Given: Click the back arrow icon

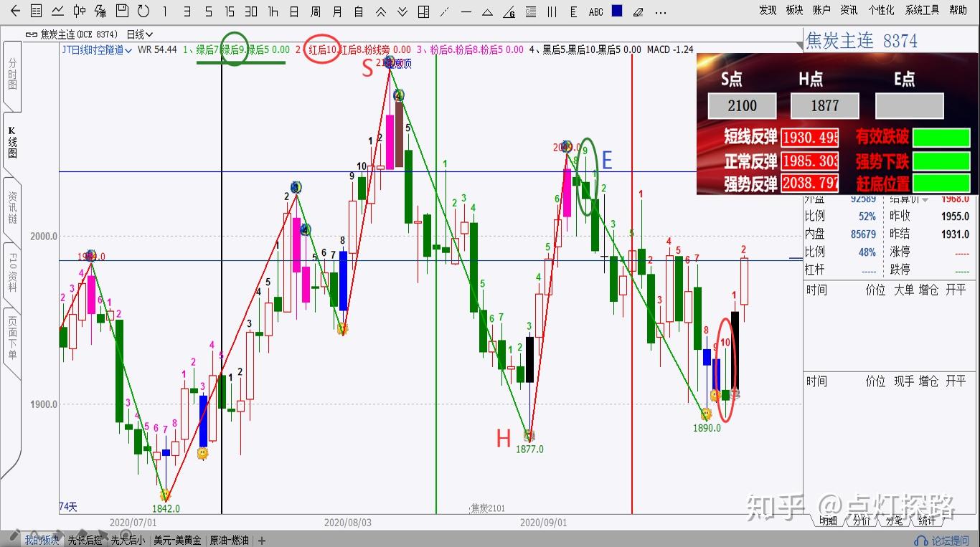Looking at the screenshot, I should pyautogui.click(x=15, y=11).
